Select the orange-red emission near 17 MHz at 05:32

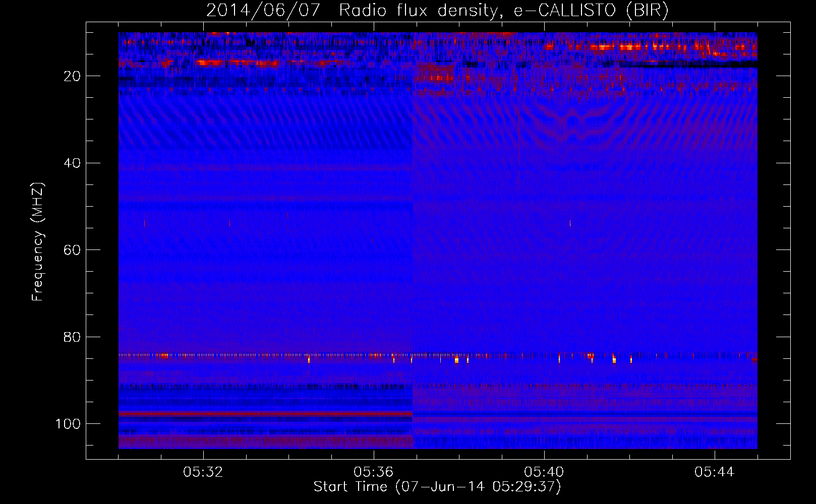tap(209, 63)
